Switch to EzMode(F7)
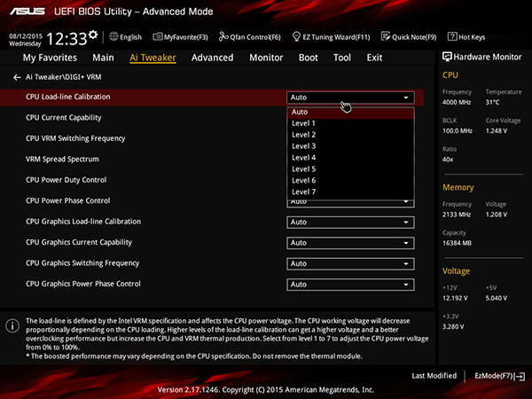532x399 pixels. point(499,376)
